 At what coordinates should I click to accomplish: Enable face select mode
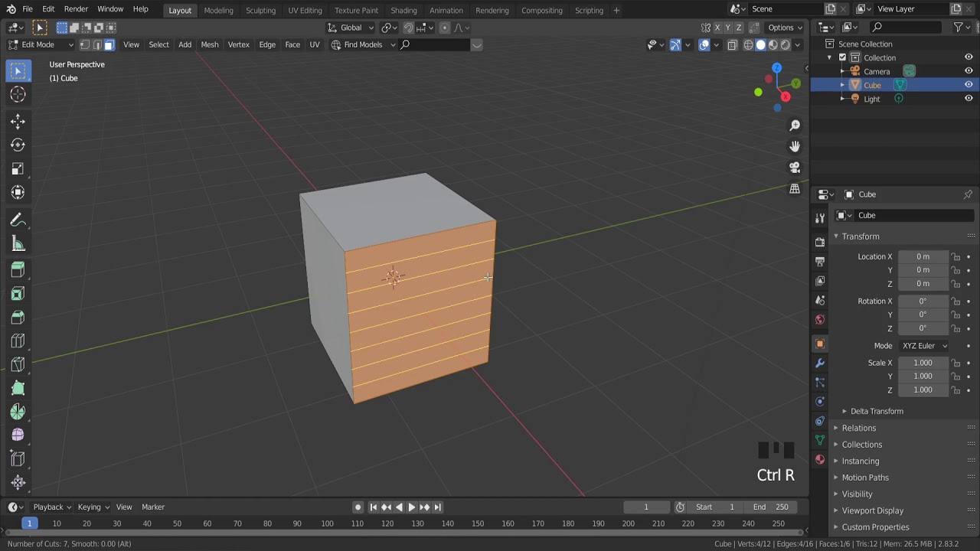[109, 44]
